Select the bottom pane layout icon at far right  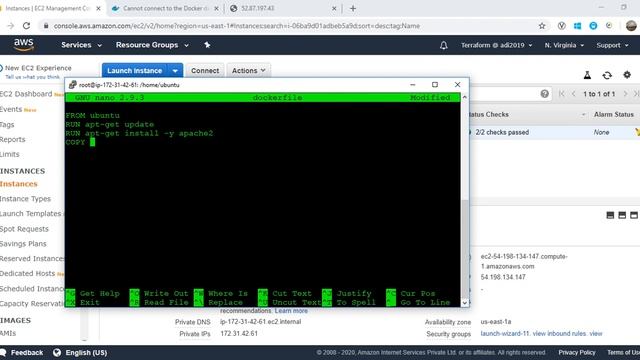point(634,215)
